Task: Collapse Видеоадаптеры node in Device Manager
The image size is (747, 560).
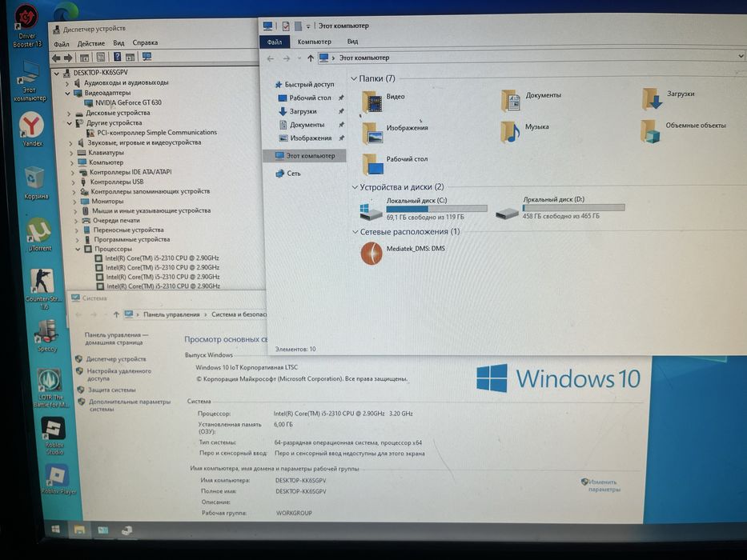Action: [x=67, y=94]
